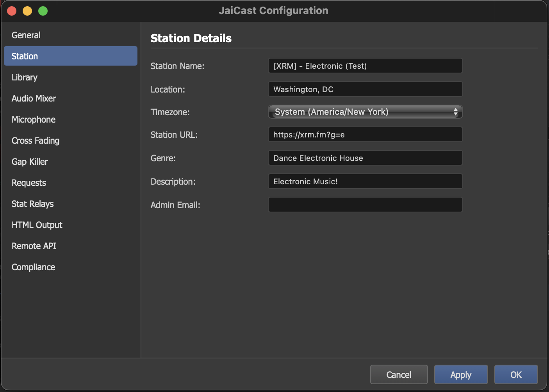Edit the Station URL field
549x392 pixels.
coord(365,134)
